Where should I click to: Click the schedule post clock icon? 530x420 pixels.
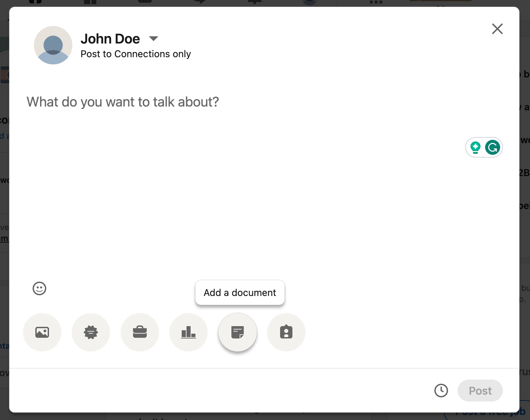[441, 391]
